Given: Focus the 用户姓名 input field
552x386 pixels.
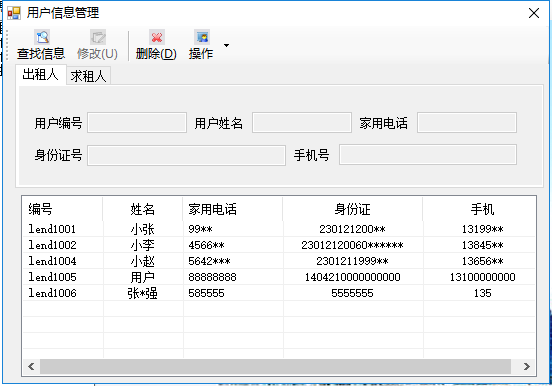Looking at the screenshot, I should click(x=302, y=123).
